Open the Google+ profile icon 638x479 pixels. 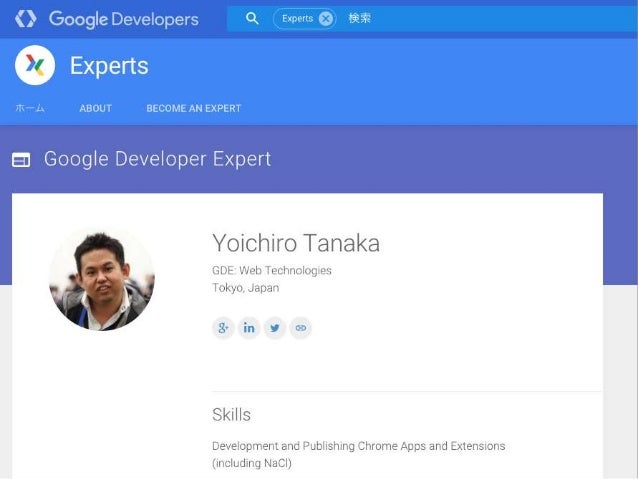click(223, 328)
